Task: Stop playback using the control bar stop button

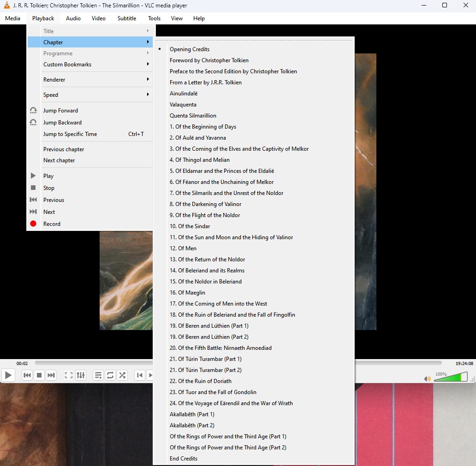Action: [39, 375]
